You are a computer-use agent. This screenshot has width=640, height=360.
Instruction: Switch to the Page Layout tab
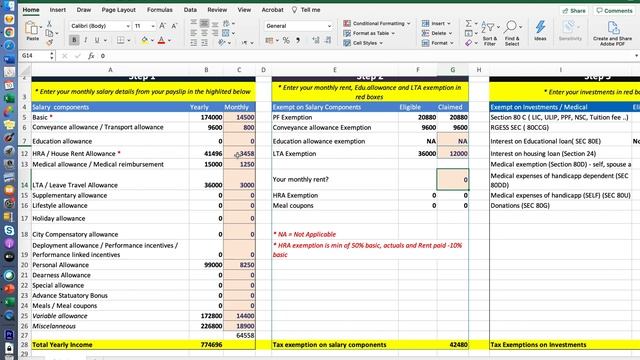coord(118,10)
